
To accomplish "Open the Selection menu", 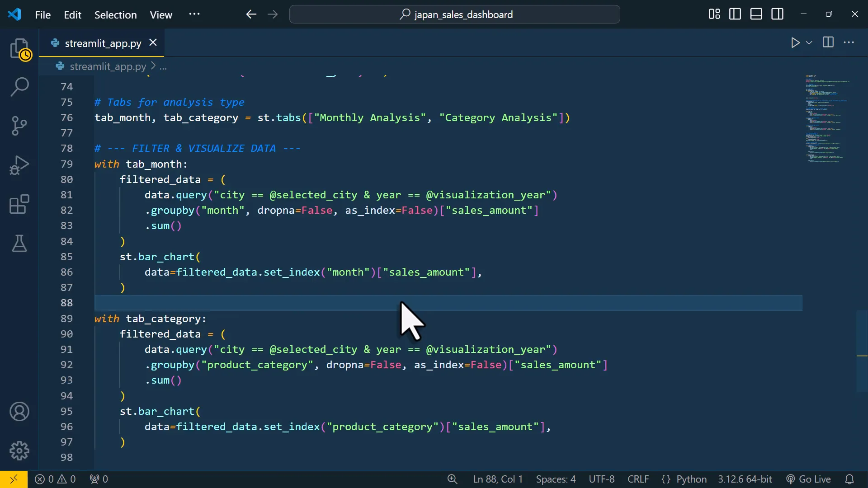I will [115, 15].
